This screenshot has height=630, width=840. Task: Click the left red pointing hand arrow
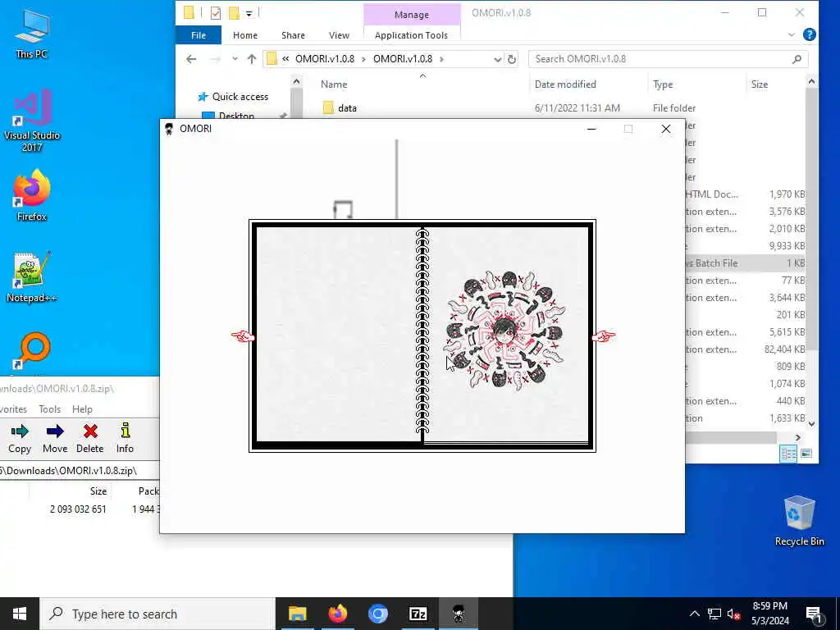pyautogui.click(x=243, y=336)
